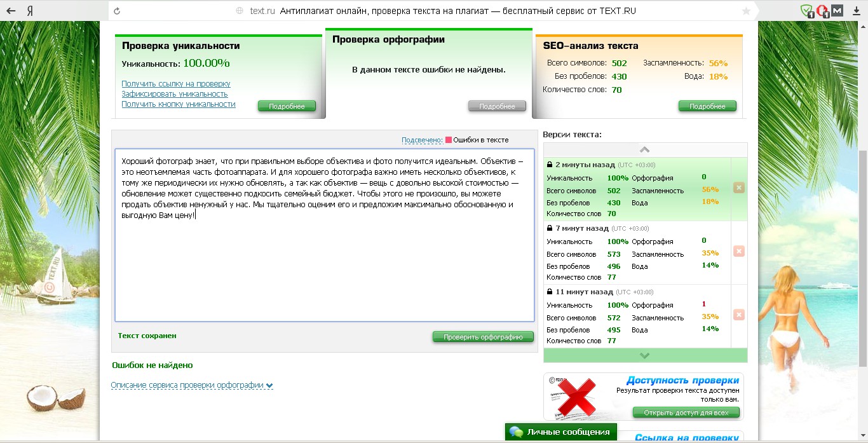Click 'Подробнее' under spelling check
Viewport: 868px width, 443px height.
tap(497, 106)
